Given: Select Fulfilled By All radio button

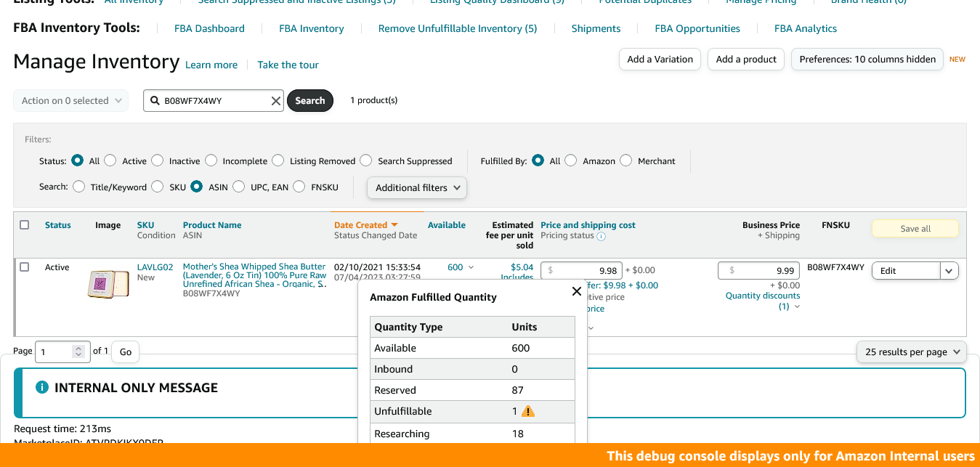Looking at the screenshot, I should point(538,161).
